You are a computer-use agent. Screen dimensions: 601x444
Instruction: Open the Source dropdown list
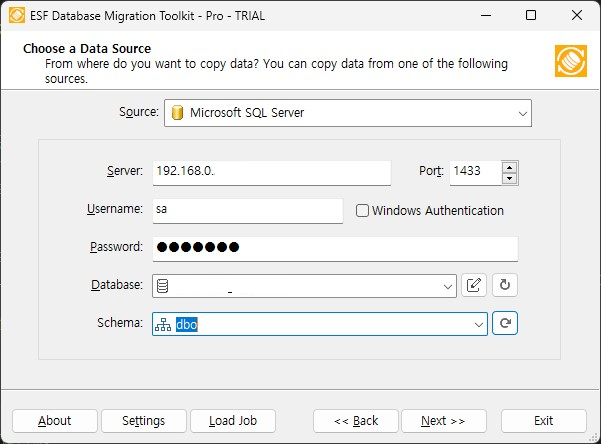point(522,113)
